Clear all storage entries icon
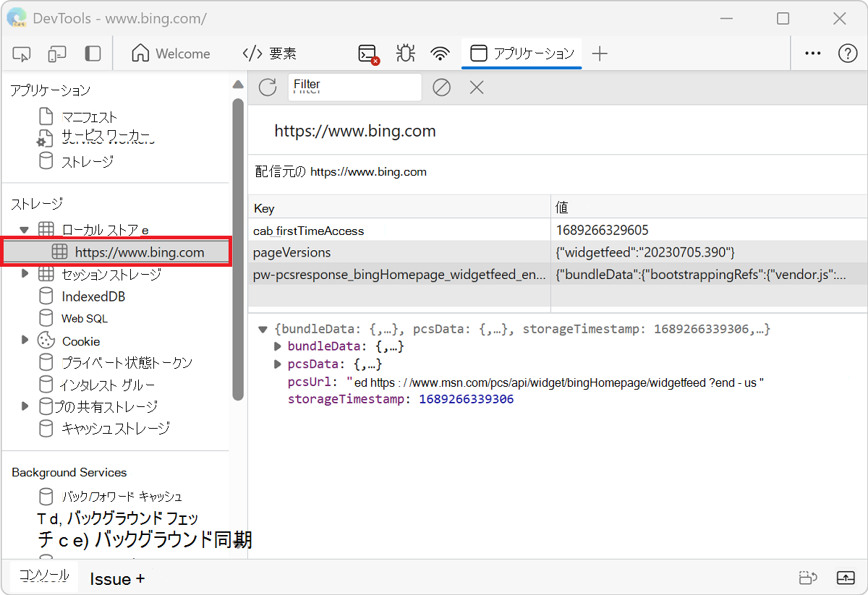Viewport: 868px width, 595px height. (442, 87)
